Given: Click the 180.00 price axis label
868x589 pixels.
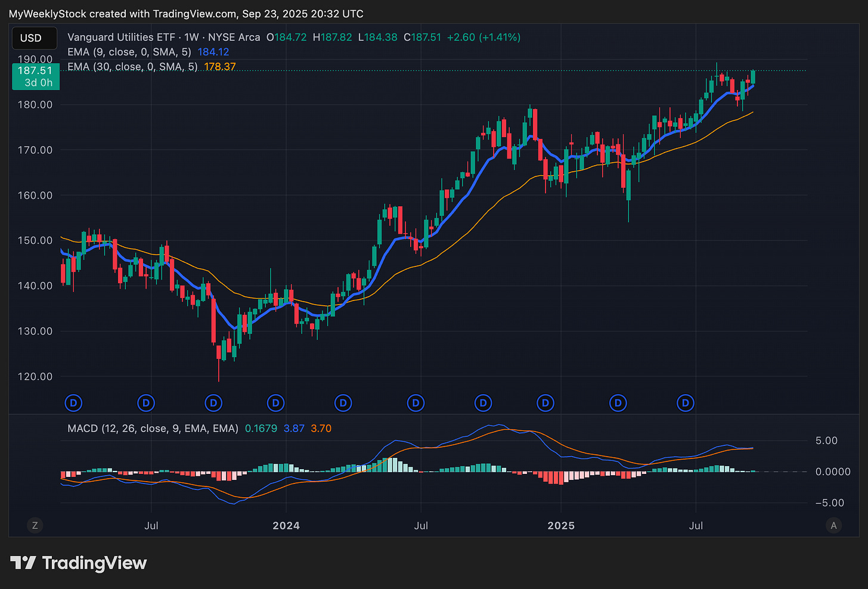Looking at the screenshot, I should pos(35,104).
